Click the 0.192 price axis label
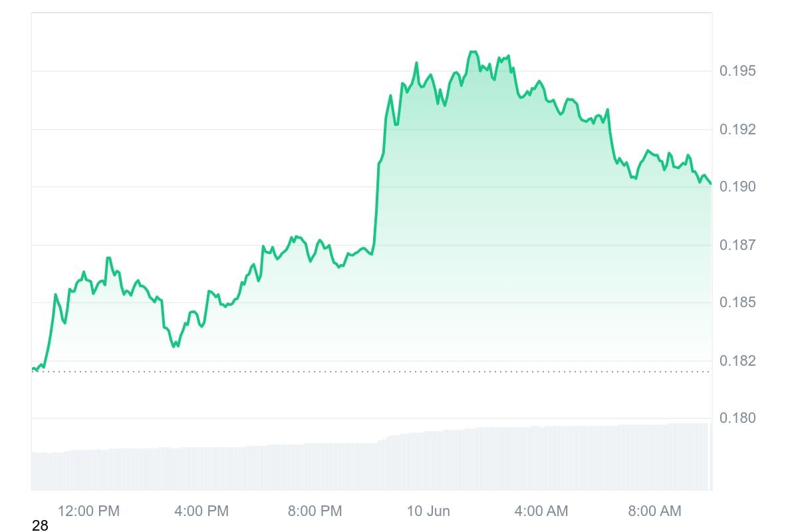The height and width of the screenshot is (532, 798). point(737,129)
